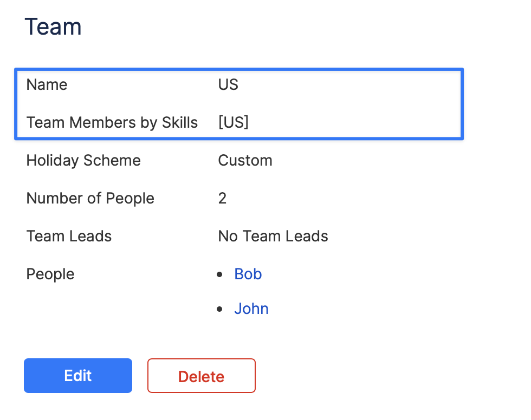Viewport: 531px width, 420px height.
Task: Click the word Skills in the label
Action: [180, 122]
